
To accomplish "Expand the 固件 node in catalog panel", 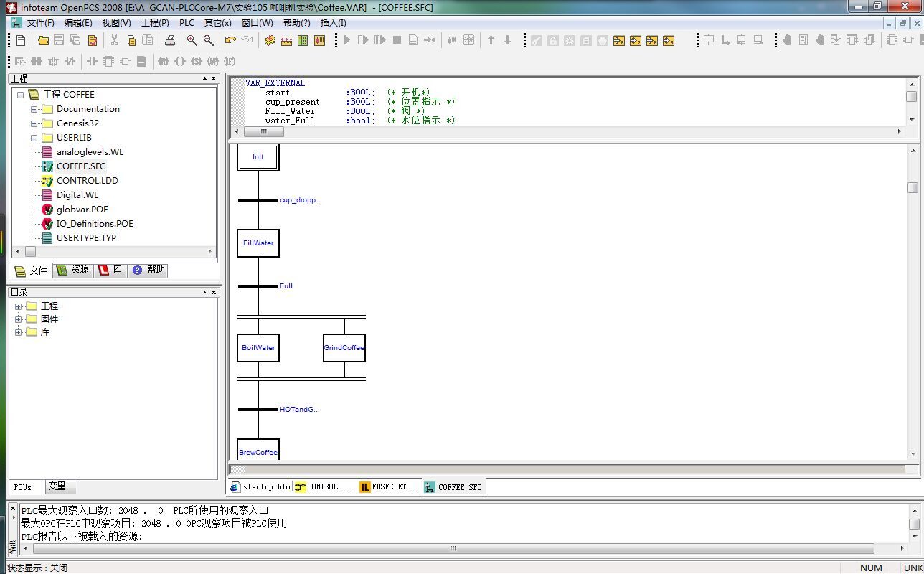I will (x=19, y=319).
